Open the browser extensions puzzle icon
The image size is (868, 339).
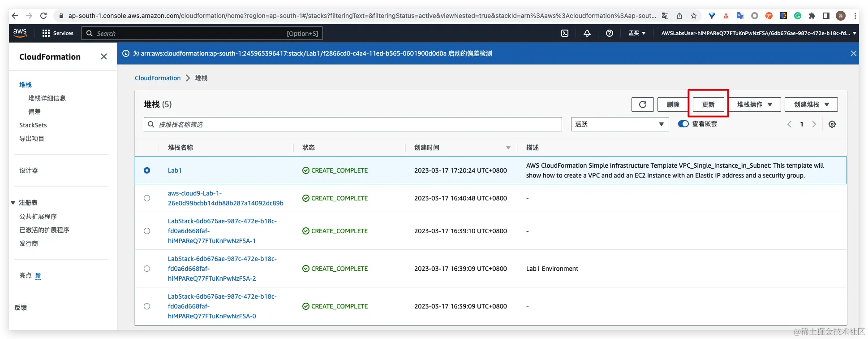click(812, 16)
